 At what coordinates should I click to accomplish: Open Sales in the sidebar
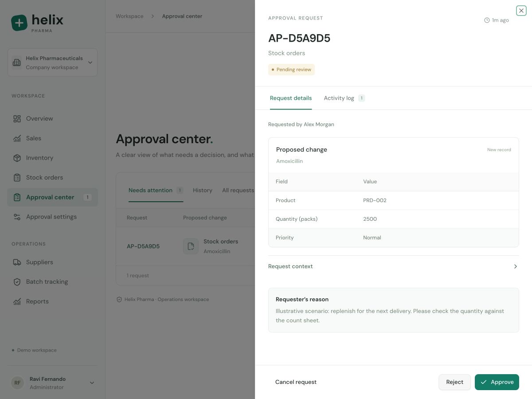(52, 138)
